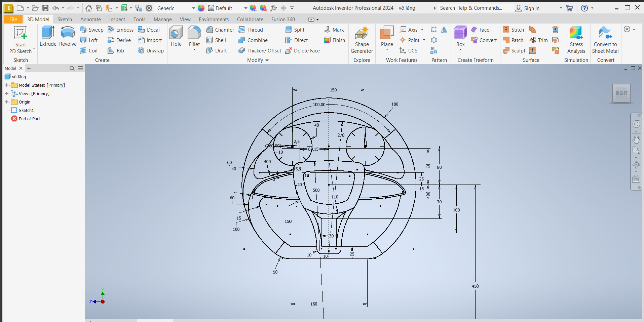Expand the Origin folder node
644x322 pixels.
tap(7, 102)
